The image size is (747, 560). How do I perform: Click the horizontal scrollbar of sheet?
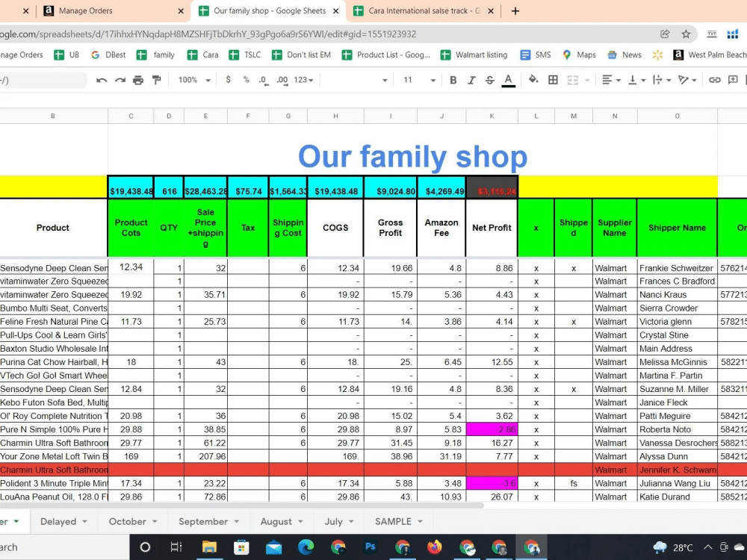241,505
